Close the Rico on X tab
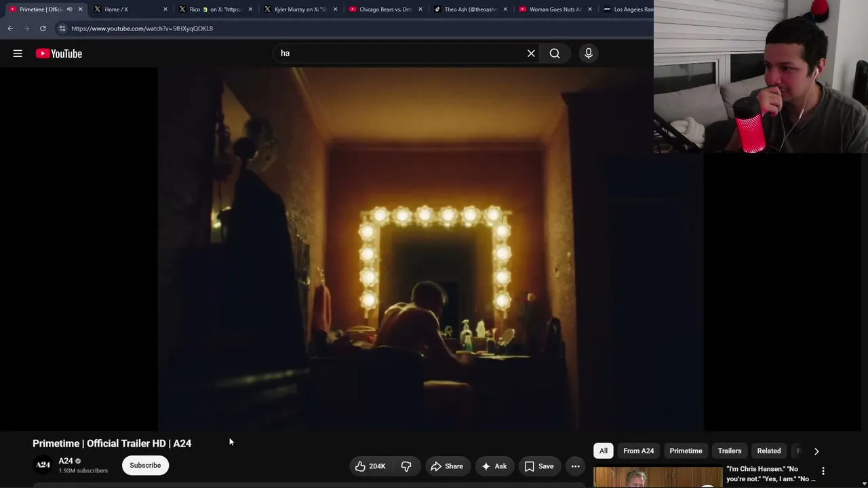Image resolution: width=868 pixels, height=488 pixels. point(250,9)
